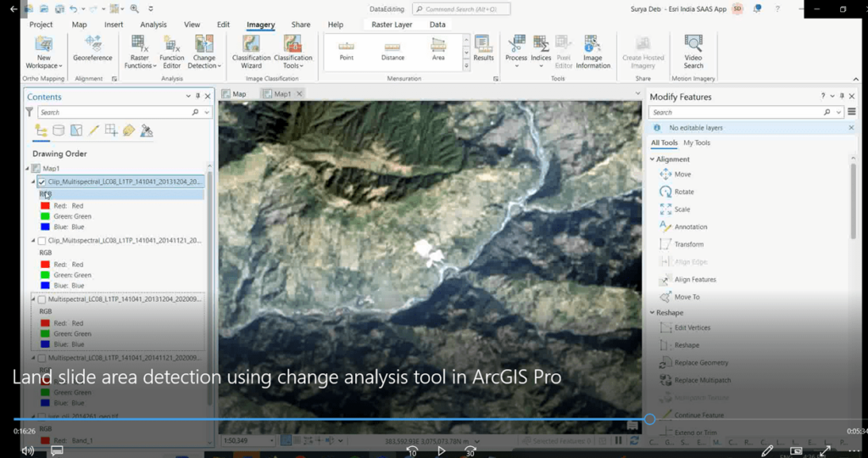Screen dimensions: 868x458
Task: Click the red swatch of the top layer
Action: click(45, 206)
